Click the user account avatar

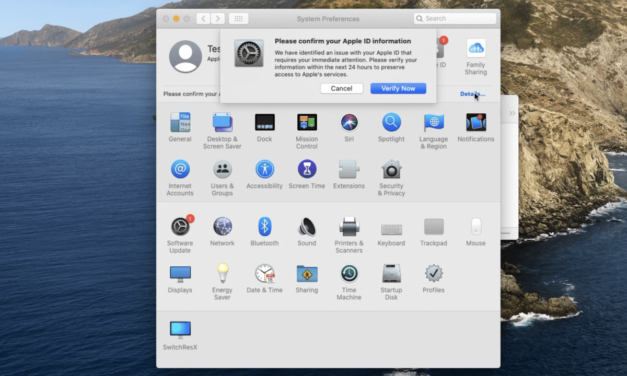(186, 56)
